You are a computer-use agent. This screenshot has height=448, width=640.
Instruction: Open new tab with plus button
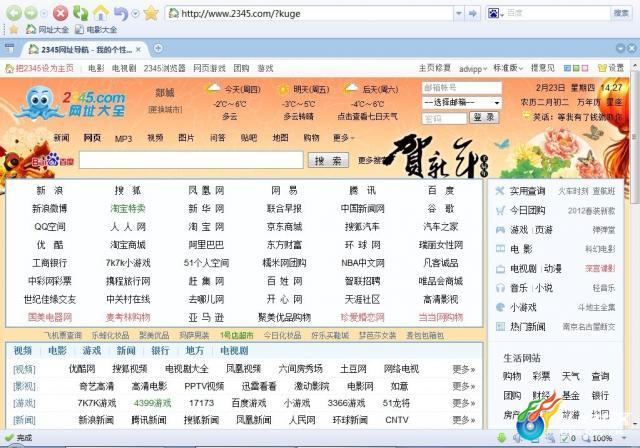click(158, 49)
